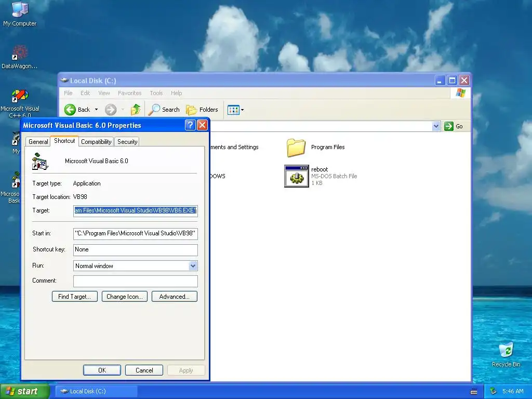
Task: Click in the Start in field
Action: (136, 233)
